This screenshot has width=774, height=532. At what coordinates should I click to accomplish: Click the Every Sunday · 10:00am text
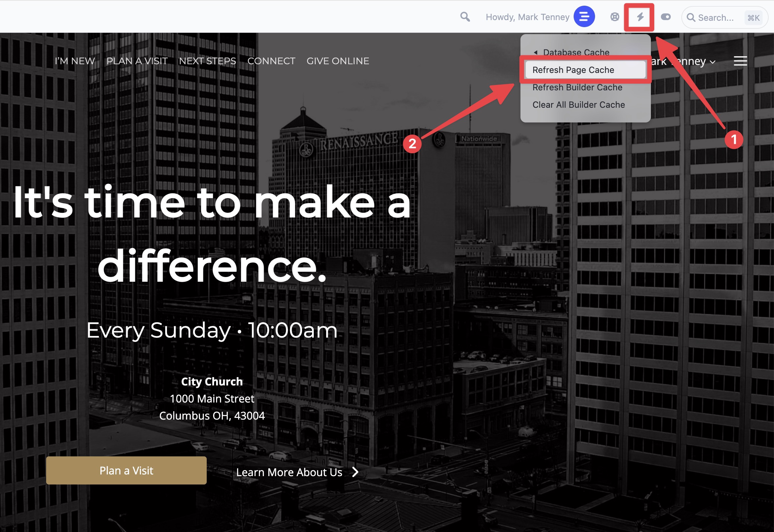[x=212, y=330]
